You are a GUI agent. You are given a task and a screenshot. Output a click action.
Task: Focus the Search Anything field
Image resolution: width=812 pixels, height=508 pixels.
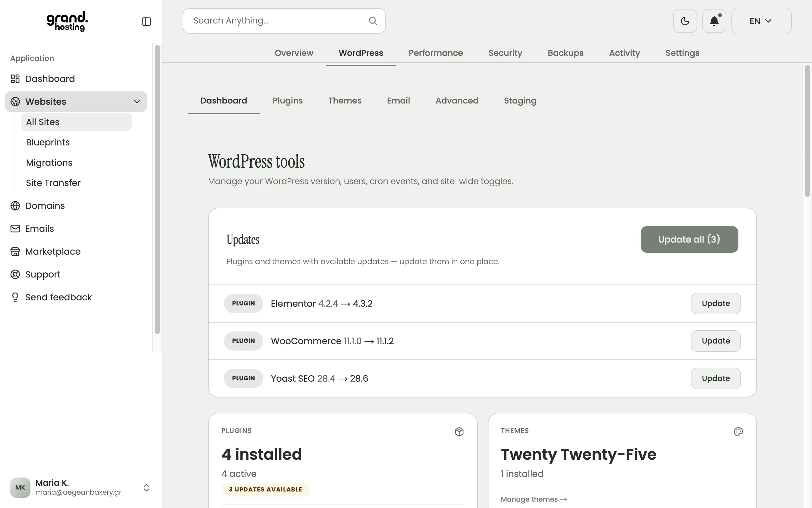click(x=284, y=21)
